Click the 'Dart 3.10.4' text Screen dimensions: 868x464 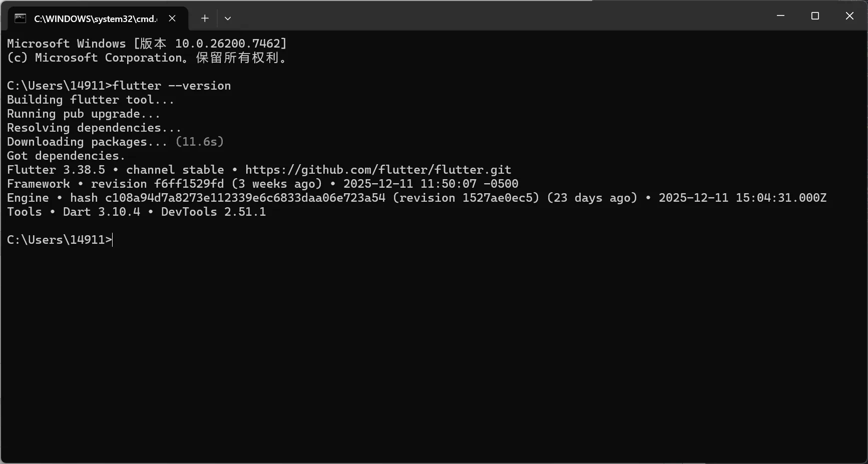point(102,212)
